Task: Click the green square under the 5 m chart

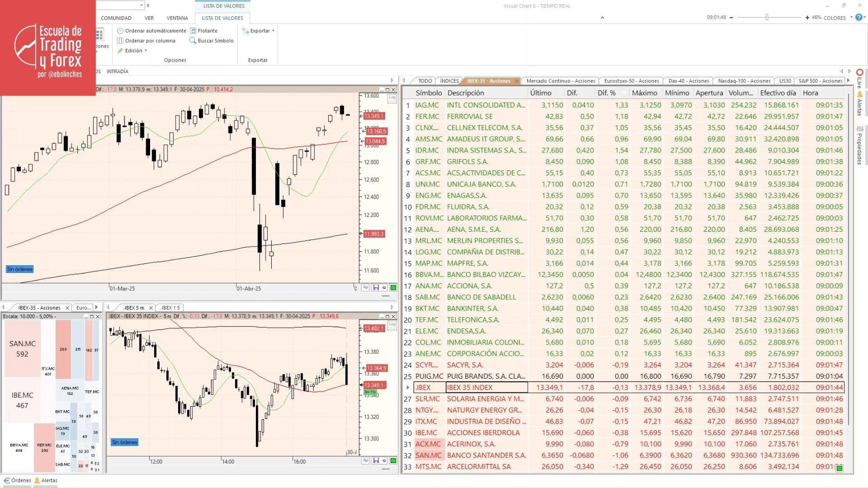Action: 393,461
